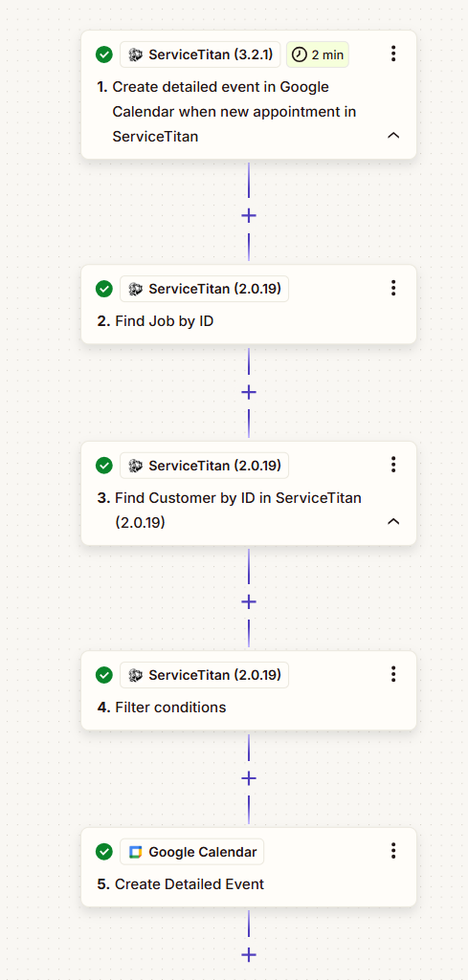The image size is (468, 980).
Task: Open the three-dot menu on Filter conditions step
Action: pyautogui.click(x=393, y=674)
